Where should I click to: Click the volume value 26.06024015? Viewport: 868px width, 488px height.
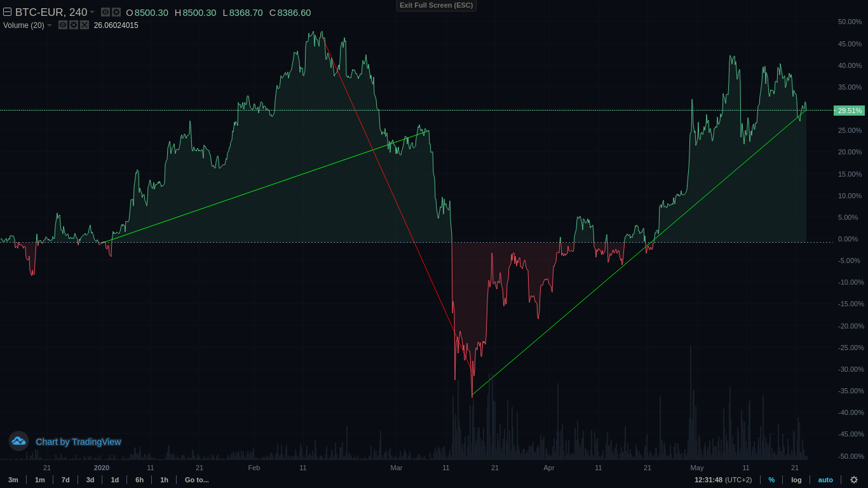(x=116, y=25)
